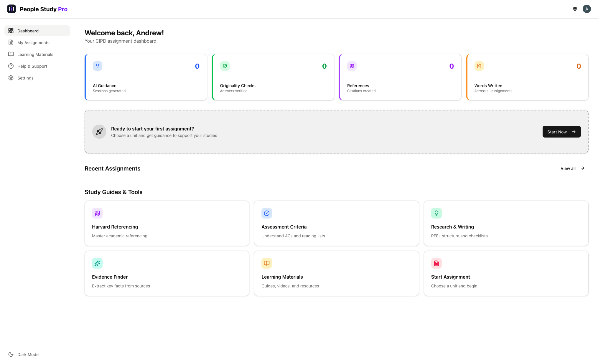The height and width of the screenshot is (364, 598).
Task: Open the Research & Writing card
Action: [x=506, y=223]
